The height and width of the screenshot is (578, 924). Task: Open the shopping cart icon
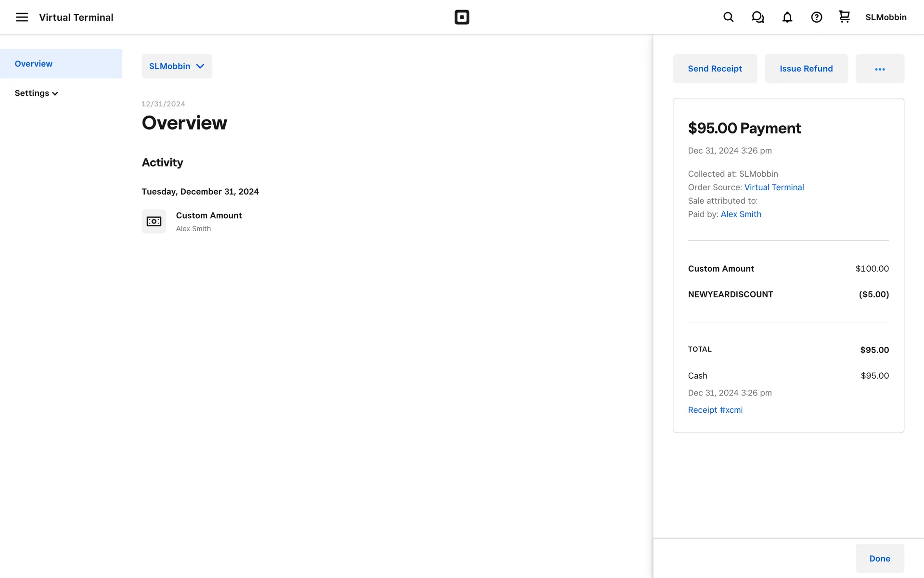click(x=844, y=17)
